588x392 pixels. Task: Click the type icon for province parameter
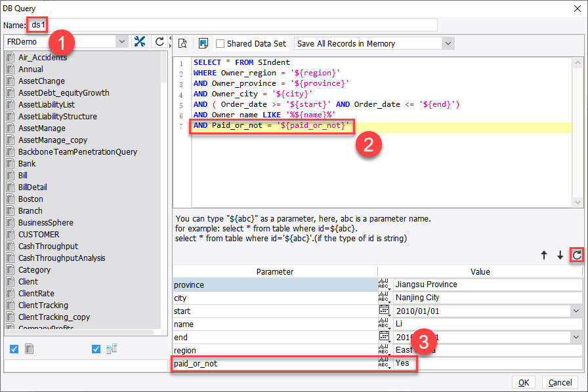384,284
